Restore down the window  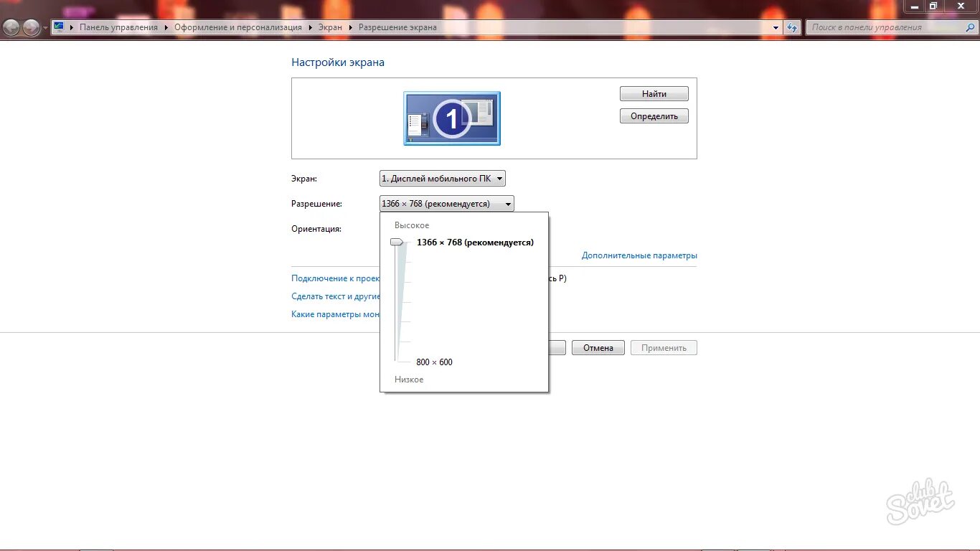click(933, 6)
